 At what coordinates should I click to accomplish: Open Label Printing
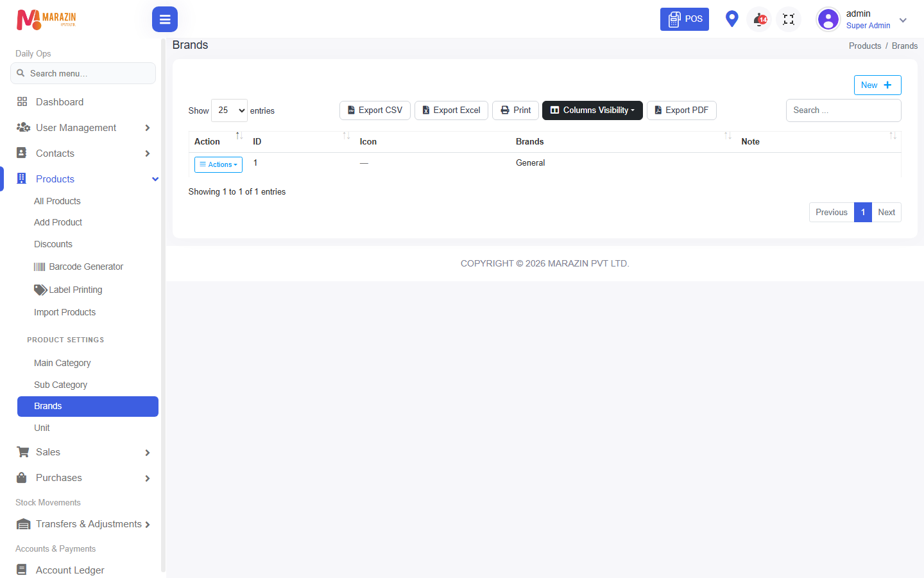pos(68,290)
